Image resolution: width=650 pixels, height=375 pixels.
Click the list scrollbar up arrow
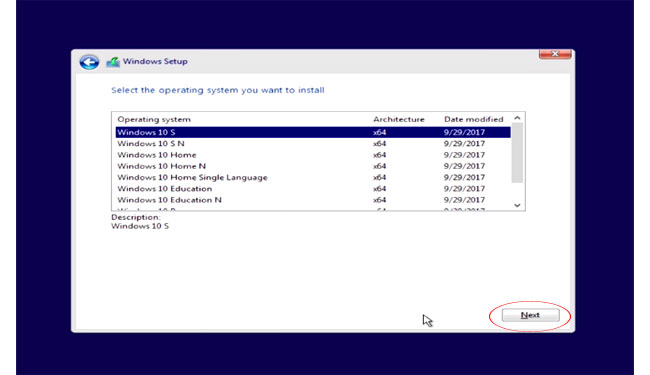pos(517,118)
